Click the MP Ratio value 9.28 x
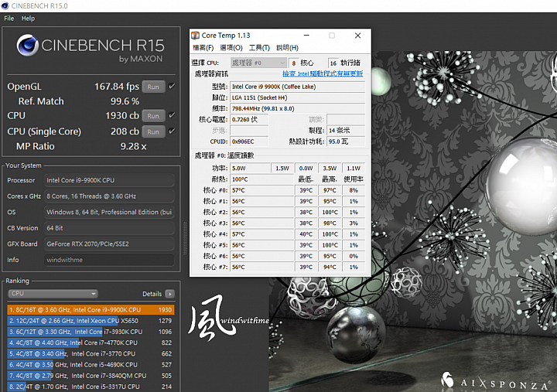Screen dimensions: 557x392 [133, 146]
